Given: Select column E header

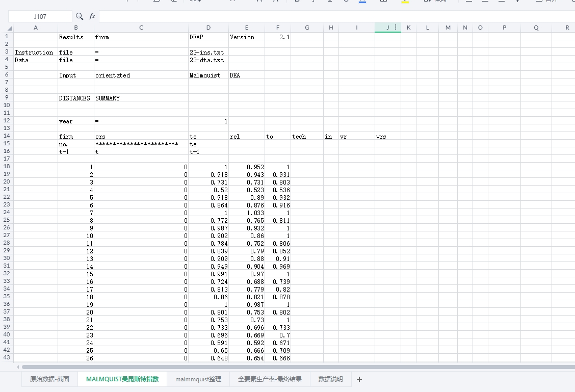Looking at the screenshot, I should click(x=246, y=28).
